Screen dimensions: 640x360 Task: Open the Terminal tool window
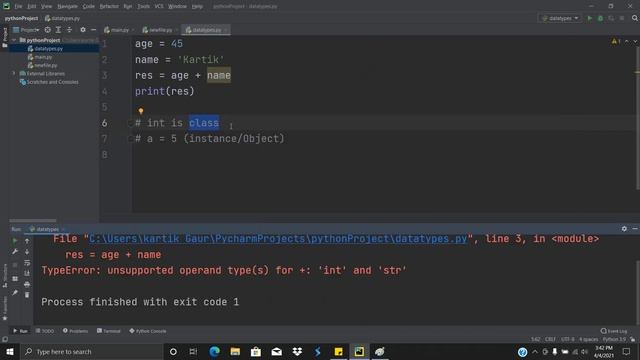pos(109,331)
